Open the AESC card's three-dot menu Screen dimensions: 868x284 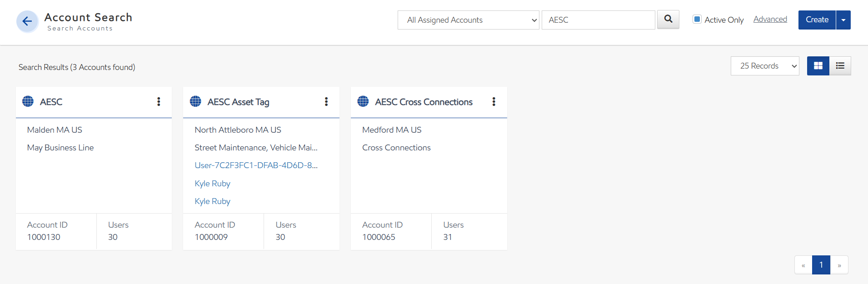pyautogui.click(x=159, y=102)
